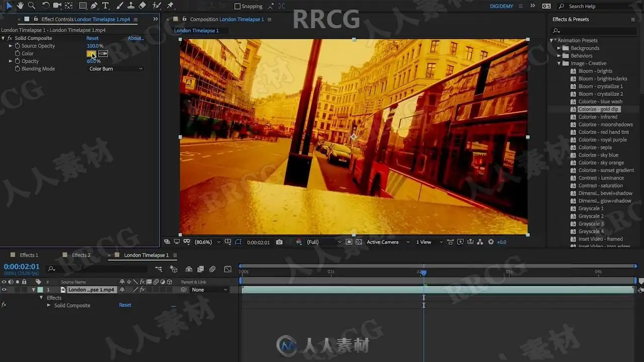
Task: Select the Zoom magnifier tool
Action: coord(31,6)
